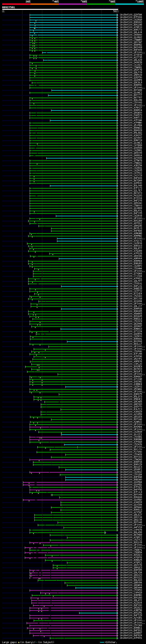Select the UniRef100_B9HJT3 label
The height and width of the screenshot is (644, 146).
[131, 30]
